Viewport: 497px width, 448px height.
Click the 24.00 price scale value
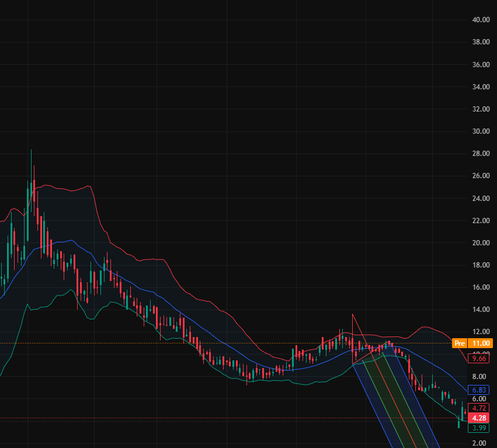coord(481,198)
